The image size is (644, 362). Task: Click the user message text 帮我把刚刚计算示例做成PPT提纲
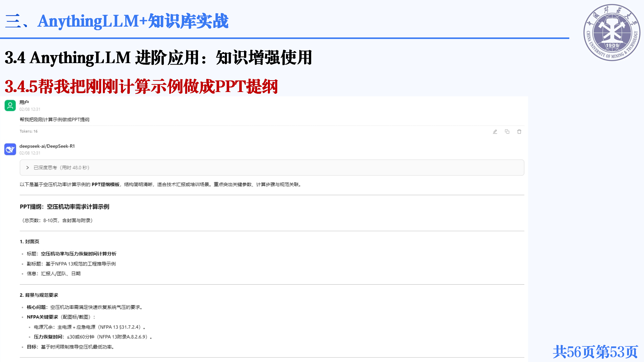(55, 120)
